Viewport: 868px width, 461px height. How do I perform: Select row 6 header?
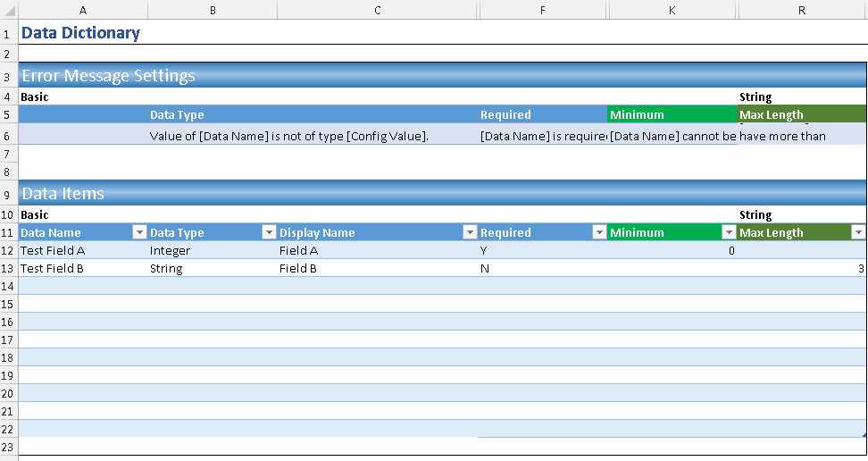tap(8, 136)
